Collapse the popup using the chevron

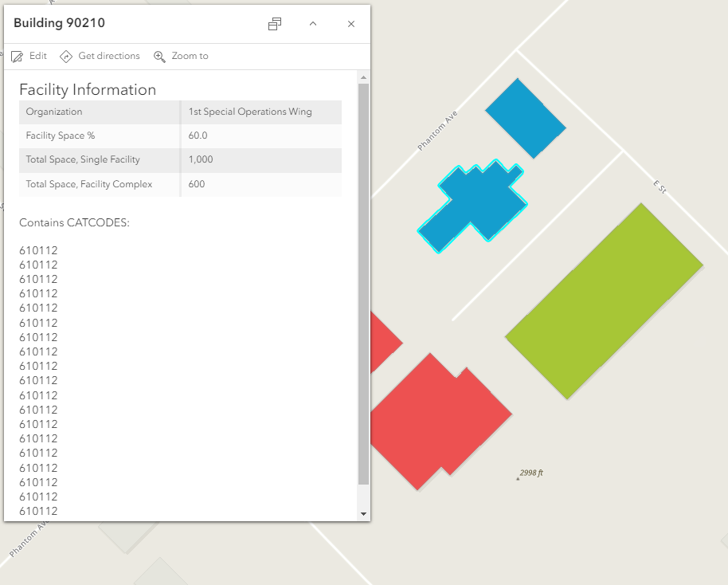point(312,24)
